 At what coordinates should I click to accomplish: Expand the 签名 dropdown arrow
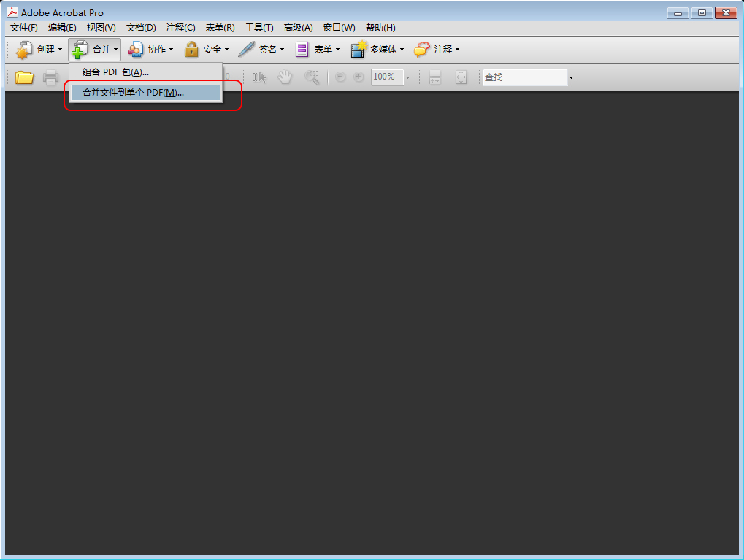point(283,50)
